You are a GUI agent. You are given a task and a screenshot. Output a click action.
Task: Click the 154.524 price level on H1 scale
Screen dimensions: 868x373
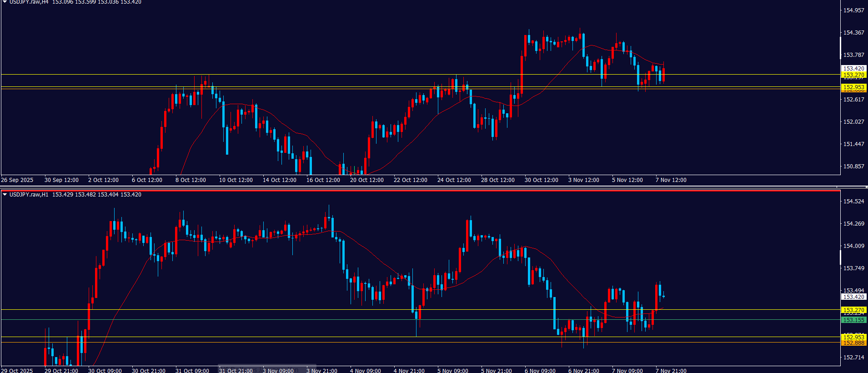pyautogui.click(x=853, y=202)
